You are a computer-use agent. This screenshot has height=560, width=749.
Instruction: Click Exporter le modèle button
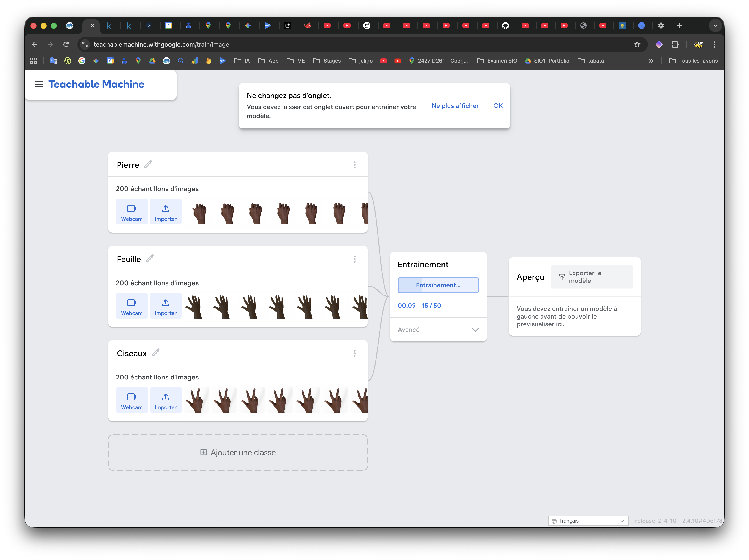pos(592,277)
